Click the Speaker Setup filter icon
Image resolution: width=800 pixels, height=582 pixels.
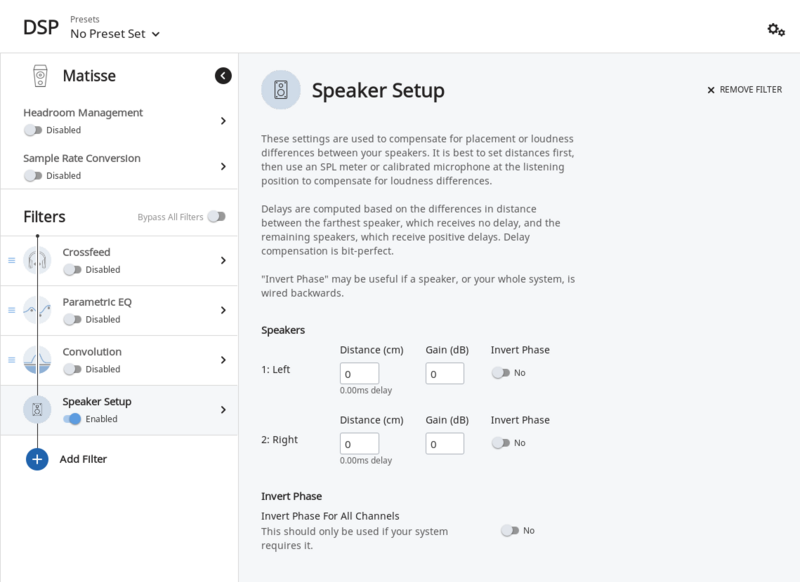pyautogui.click(x=37, y=409)
